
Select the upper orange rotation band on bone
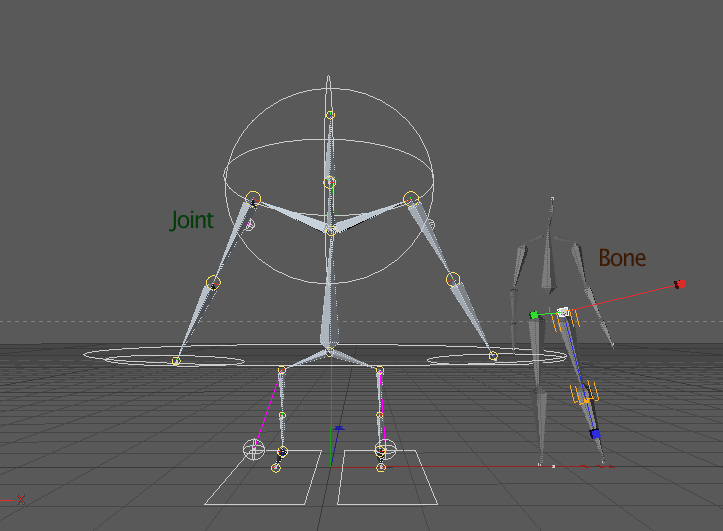click(x=566, y=321)
